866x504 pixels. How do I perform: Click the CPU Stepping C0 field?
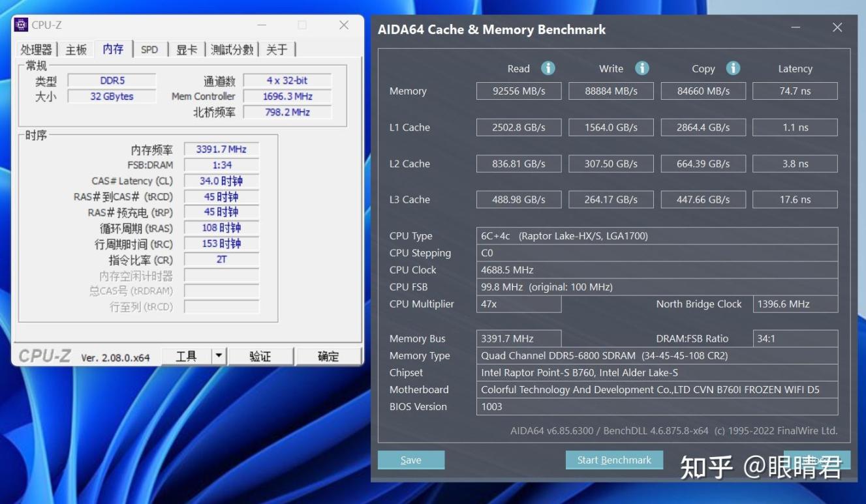657,253
